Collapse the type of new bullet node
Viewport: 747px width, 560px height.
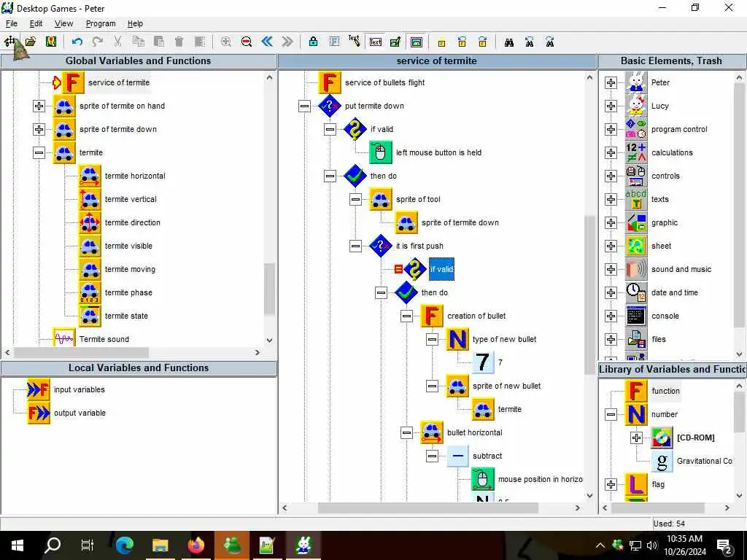pyautogui.click(x=432, y=339)
